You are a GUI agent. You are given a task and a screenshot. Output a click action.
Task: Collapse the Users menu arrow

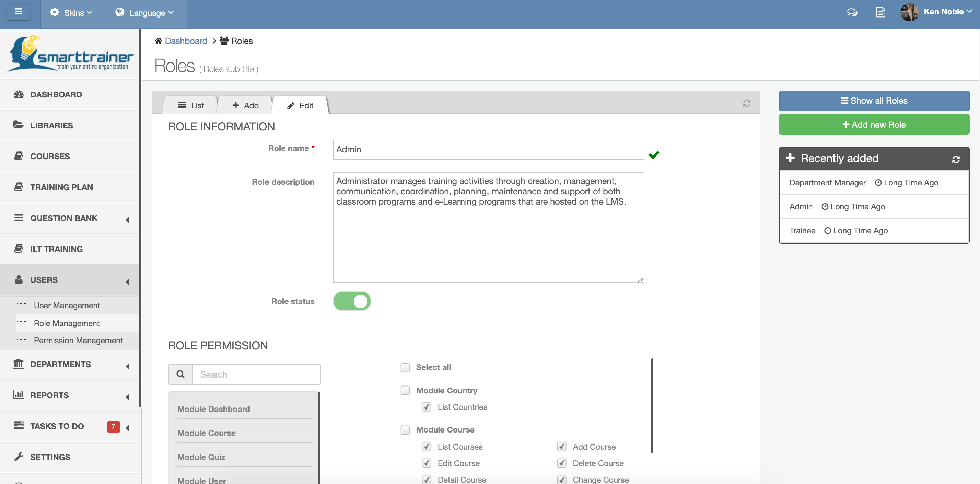point(127,281)
